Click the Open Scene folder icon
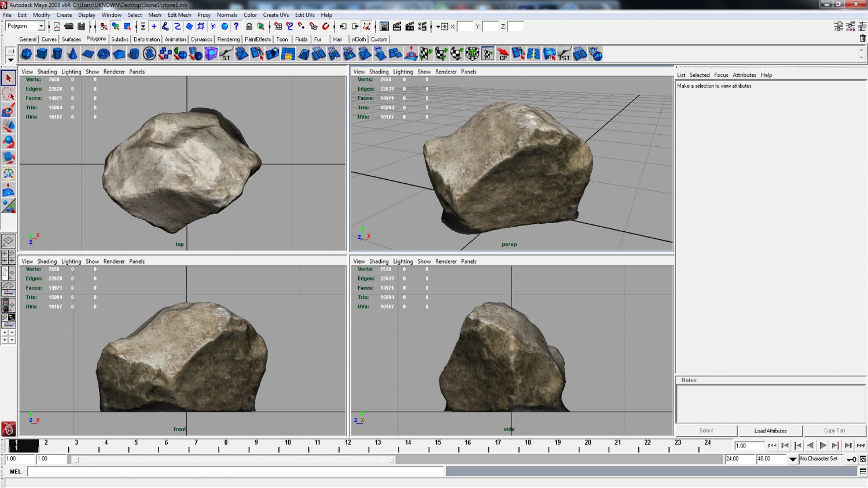868x488 pixels. point(69,26)
